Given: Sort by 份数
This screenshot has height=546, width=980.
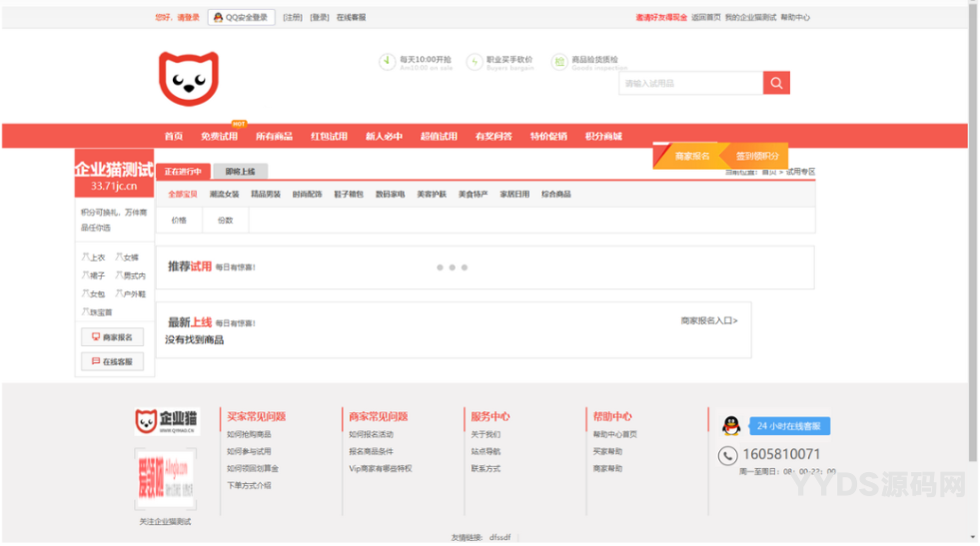Looking at the screenshot, I should [226, 221].
